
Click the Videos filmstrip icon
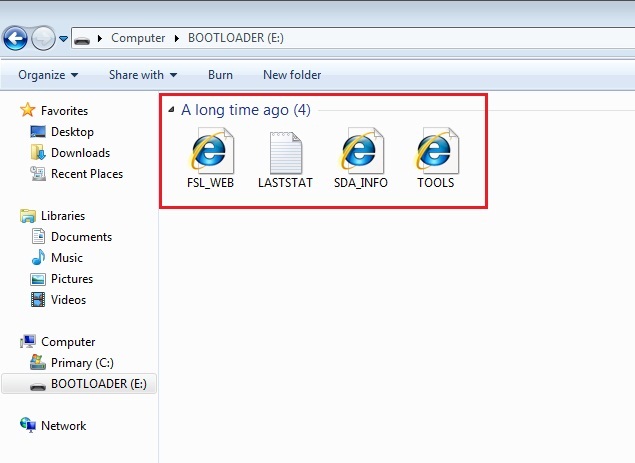(38, 300)
